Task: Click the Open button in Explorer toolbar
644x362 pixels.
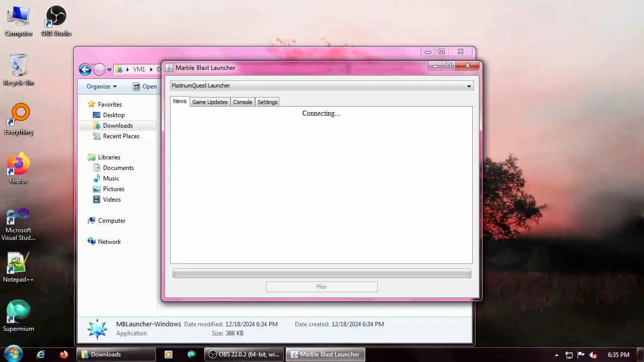Action: pos(145,86)
